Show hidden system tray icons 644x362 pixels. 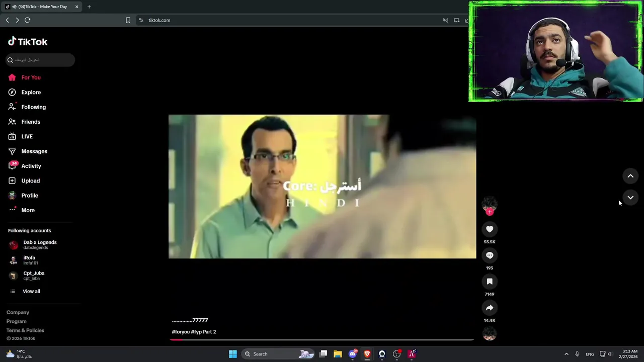(x=566, y=354)
